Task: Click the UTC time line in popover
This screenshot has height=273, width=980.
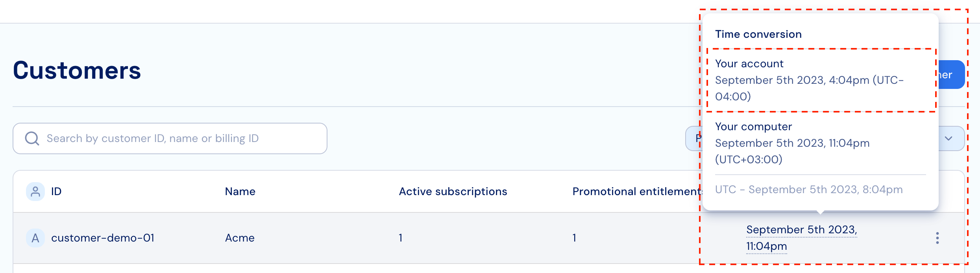Action: tap(809, 190)
